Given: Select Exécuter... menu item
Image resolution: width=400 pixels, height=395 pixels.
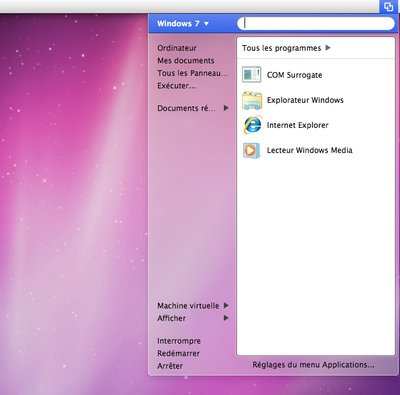Looking at the screenshot, I should (176, 86).
